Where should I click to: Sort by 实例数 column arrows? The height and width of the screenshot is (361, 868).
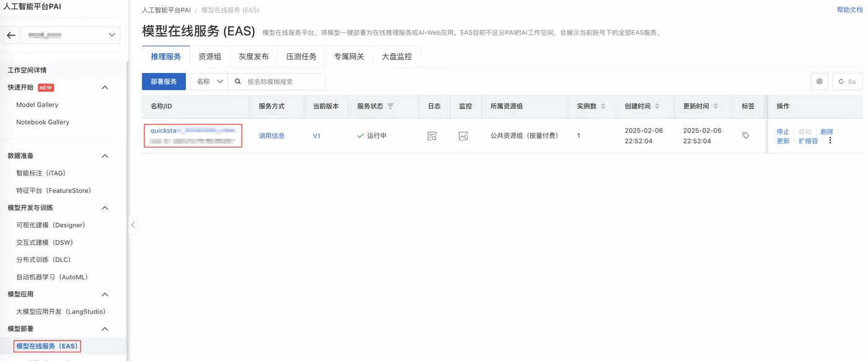tap(603, 107)
